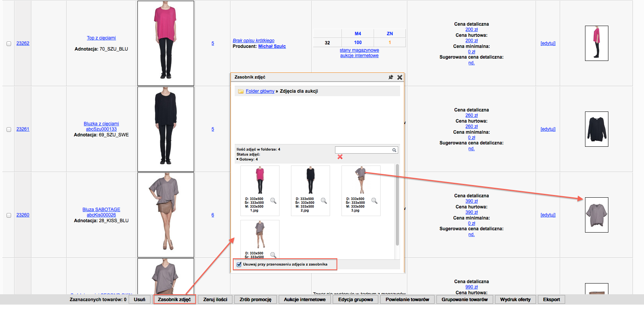Click the edytuj link for Bluza SABOTAGE
Viewport: 644px width, 318px height.
coord(548,215)
